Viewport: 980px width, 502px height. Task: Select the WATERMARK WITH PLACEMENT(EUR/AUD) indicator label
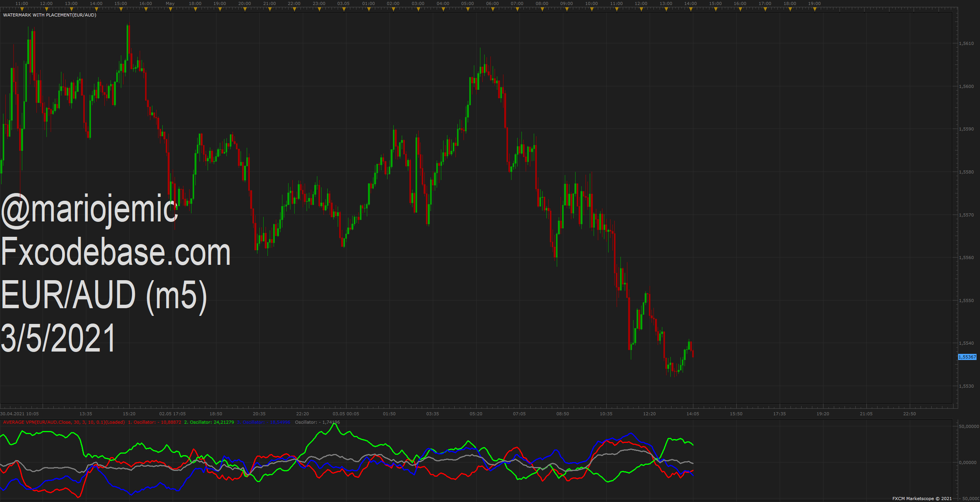point(49,15)
